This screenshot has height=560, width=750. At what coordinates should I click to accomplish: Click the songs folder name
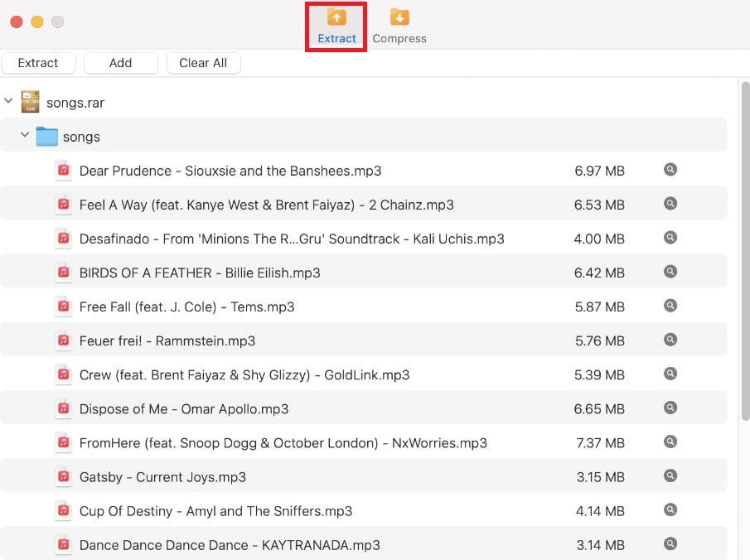[81, 138]
